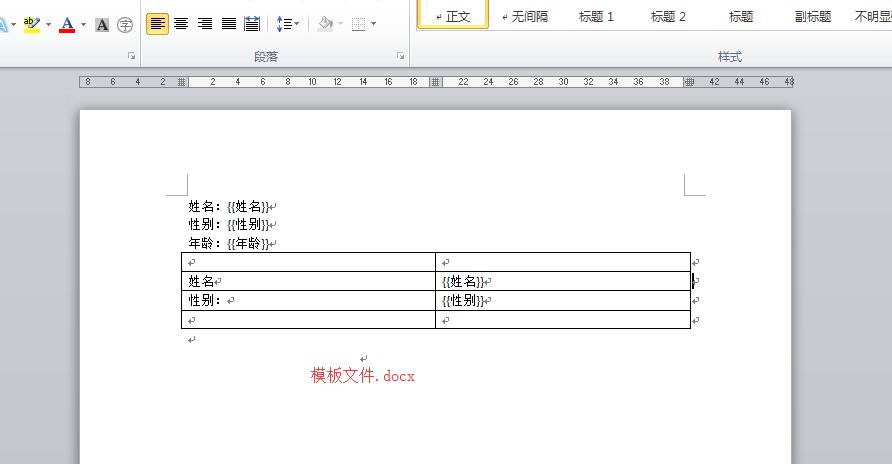Click the align left icon
This screenshot has width=892, height=464.
coord(157,24)
